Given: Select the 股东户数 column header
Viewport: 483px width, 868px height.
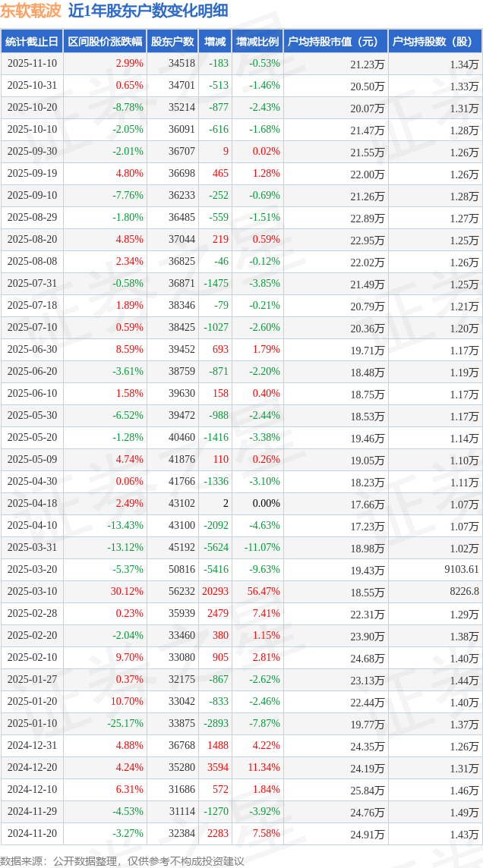Looking at the screenshot, I should tap(172, 42).
